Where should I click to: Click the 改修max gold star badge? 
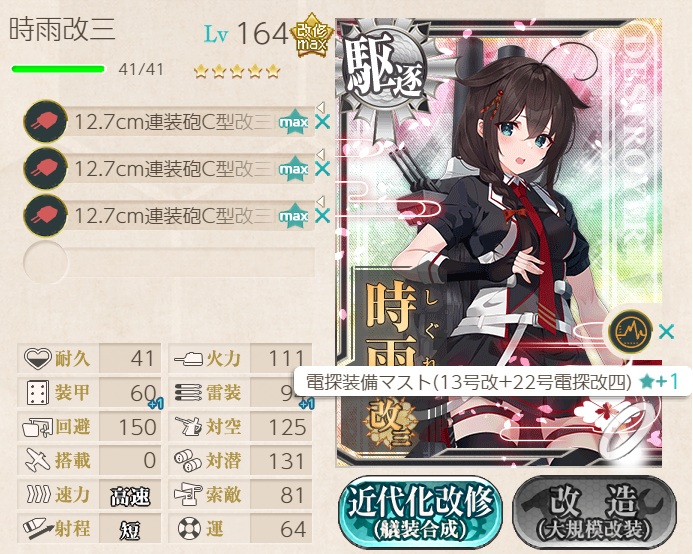(x=311, y=35)
